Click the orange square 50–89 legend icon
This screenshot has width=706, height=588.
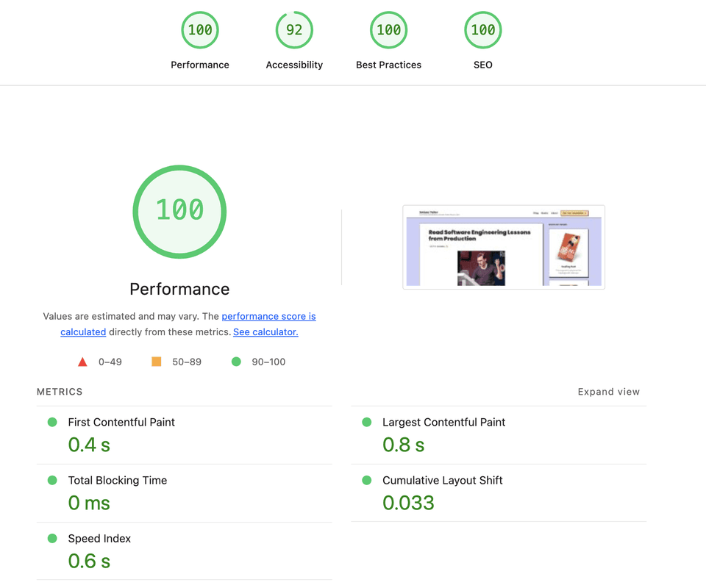[x=156, y=362]
